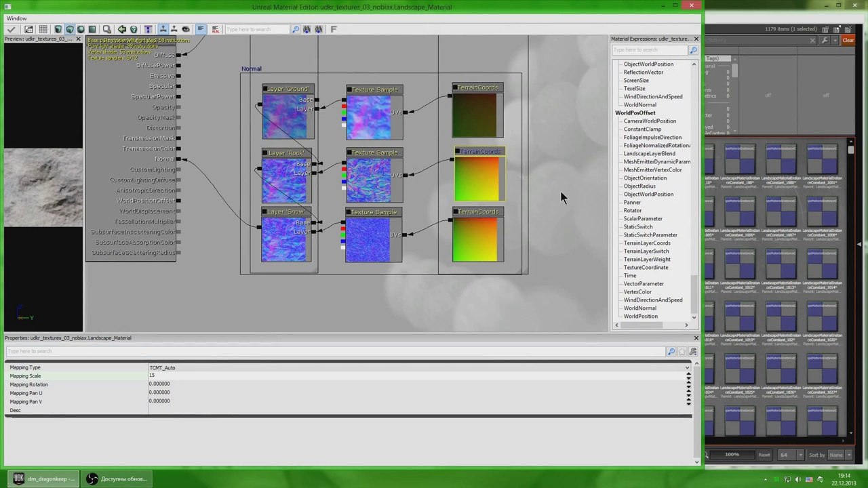
Task: Click the Mapping Rotation value field
Action: (417, 384)
